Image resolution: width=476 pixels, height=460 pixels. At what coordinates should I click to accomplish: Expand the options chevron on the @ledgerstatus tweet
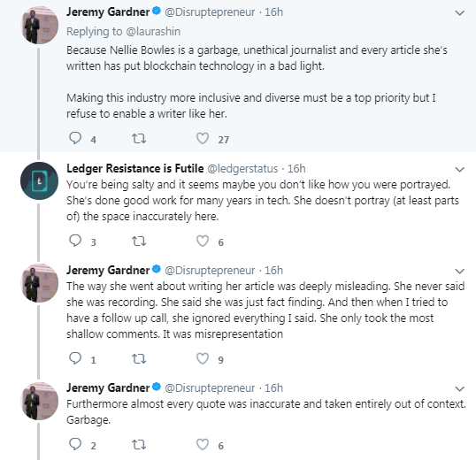point(460,169)
